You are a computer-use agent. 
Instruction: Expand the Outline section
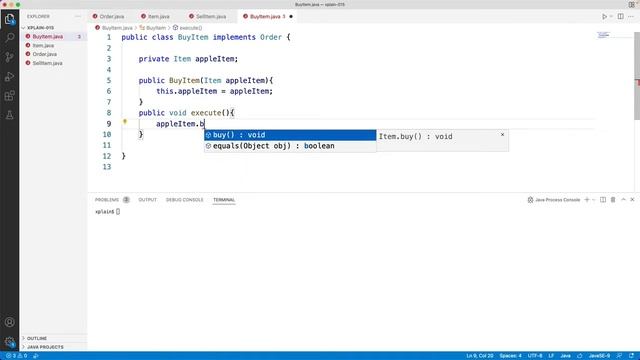[37, 338]
